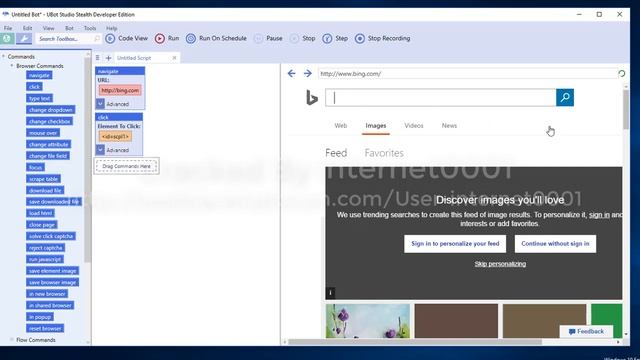Select the change attribute command
Image resolution: width=640 pixels, height=360 pixels.
click(x=49, y=144)
